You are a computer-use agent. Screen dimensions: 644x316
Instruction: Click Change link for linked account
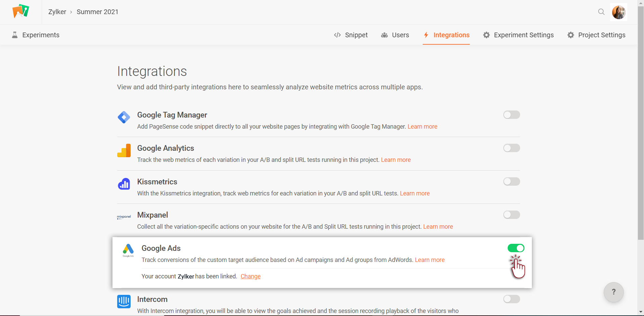[250, 276]
